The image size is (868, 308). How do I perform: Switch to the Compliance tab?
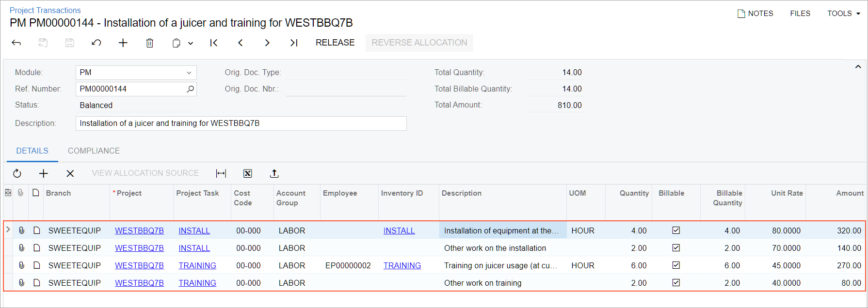click(94, 151)
